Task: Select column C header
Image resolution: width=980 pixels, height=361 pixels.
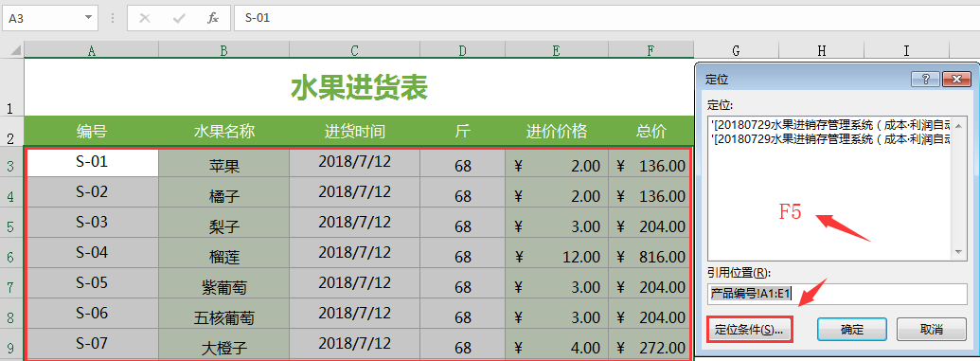Action: point(354,51)
